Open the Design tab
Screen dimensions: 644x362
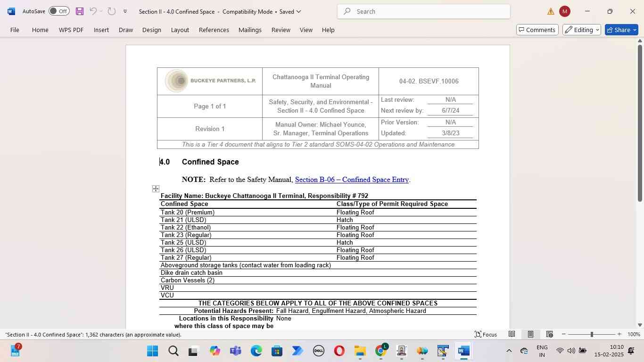pos(152,30)
